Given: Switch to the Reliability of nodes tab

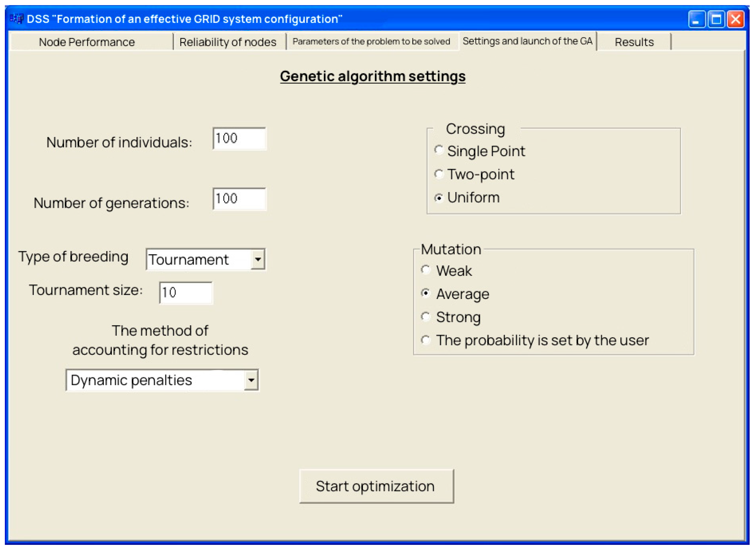Looking at the screenshot, I should (228, 42).
